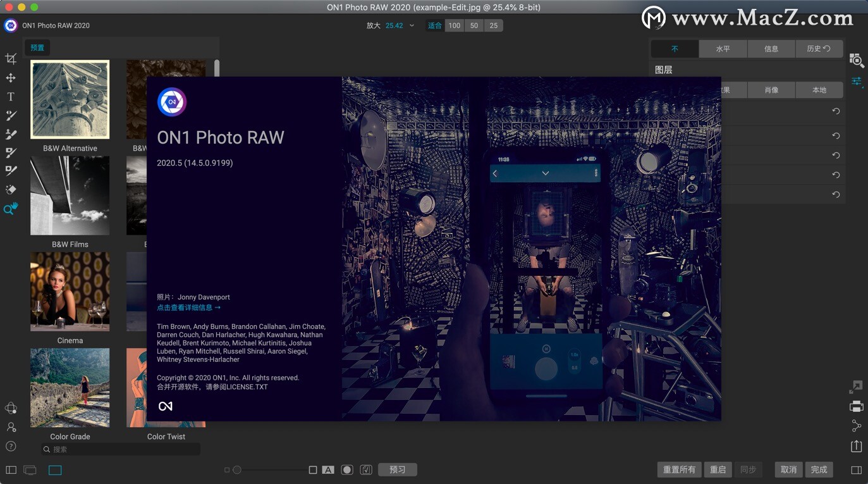Screen dimensions: 868x484
Task: Open the cloud sync globe icon
Action: point(11,408)
